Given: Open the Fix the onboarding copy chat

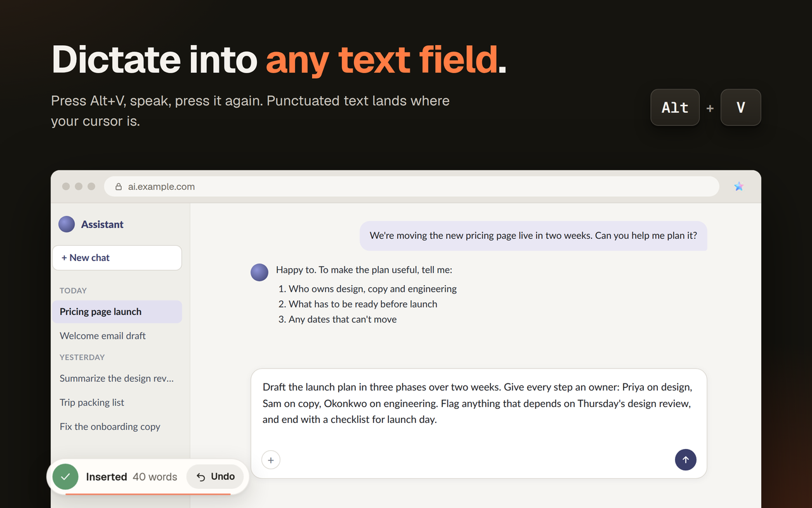Looking at the screenshot, I should click(x=117, y=427).
